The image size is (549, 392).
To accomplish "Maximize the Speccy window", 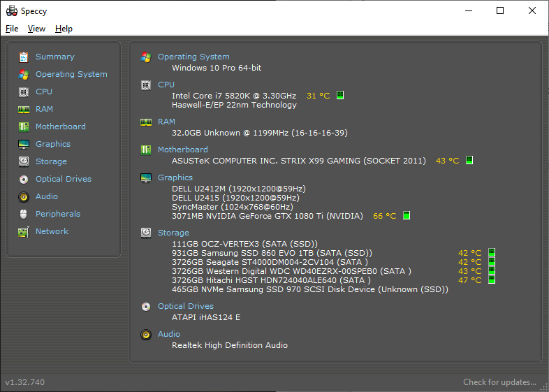I will pyautogui.click(x=500, y=11).
